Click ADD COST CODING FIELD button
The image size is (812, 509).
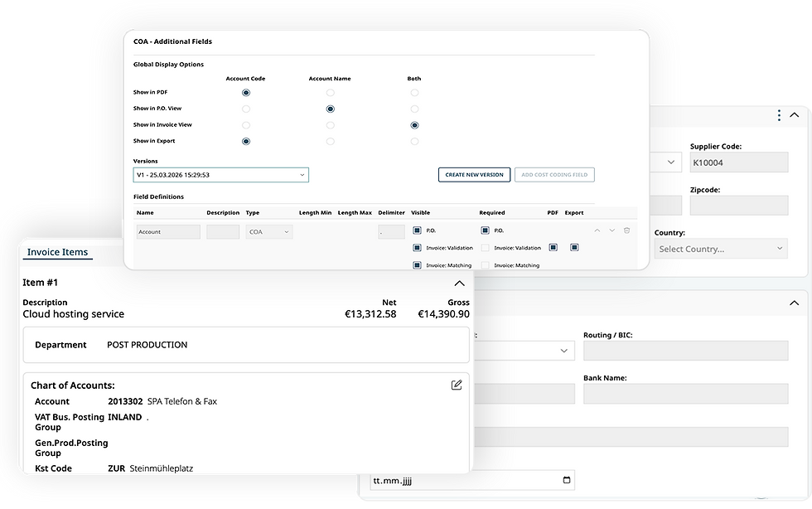coord(554,175)
